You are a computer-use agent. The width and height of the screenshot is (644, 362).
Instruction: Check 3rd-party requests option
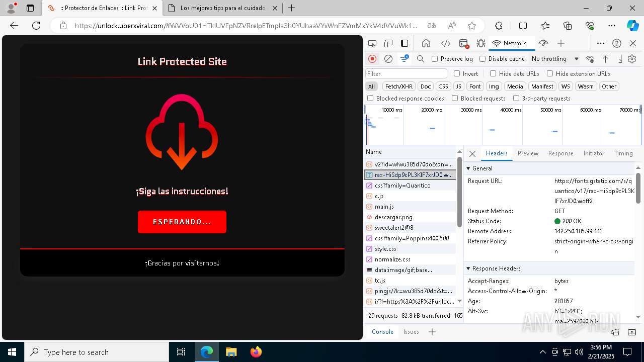[x=516, y=99]
